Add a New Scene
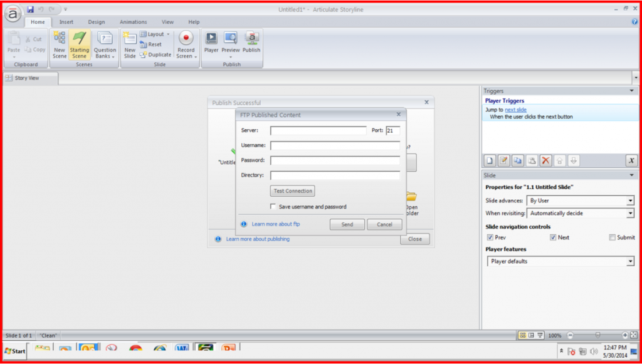The image size is (642, 364). click(x=60, y=45)
